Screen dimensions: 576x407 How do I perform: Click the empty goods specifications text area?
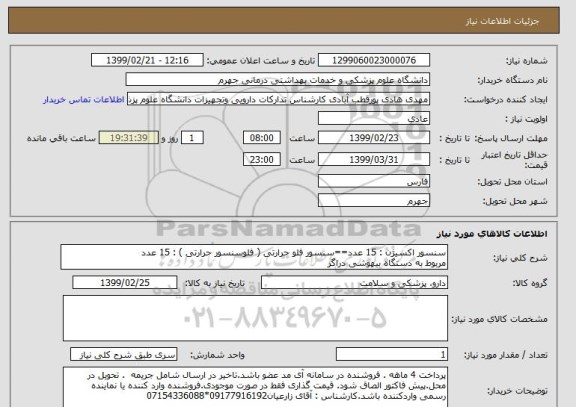coord(255,318)
